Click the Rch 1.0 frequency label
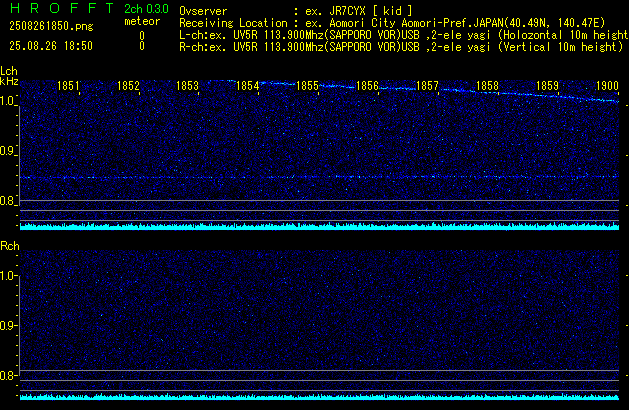The image size is (629, 410). pos(8,276)
